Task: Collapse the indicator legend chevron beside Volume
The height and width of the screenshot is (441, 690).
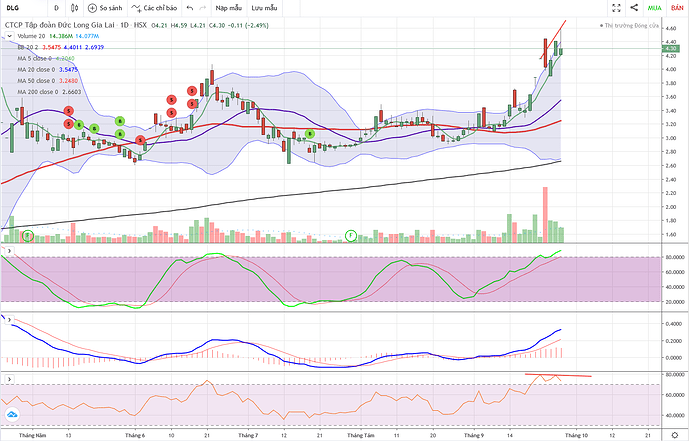Action: pos(9,36)
